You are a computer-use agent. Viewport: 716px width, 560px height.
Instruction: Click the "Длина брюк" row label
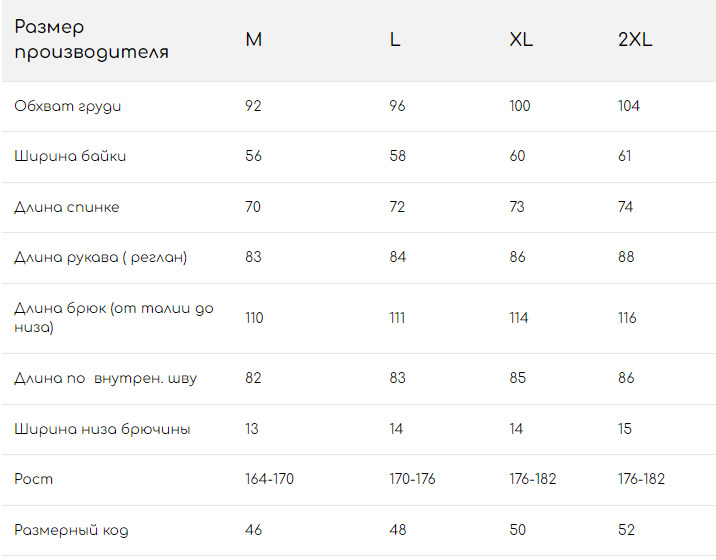[x=113, y=318]
